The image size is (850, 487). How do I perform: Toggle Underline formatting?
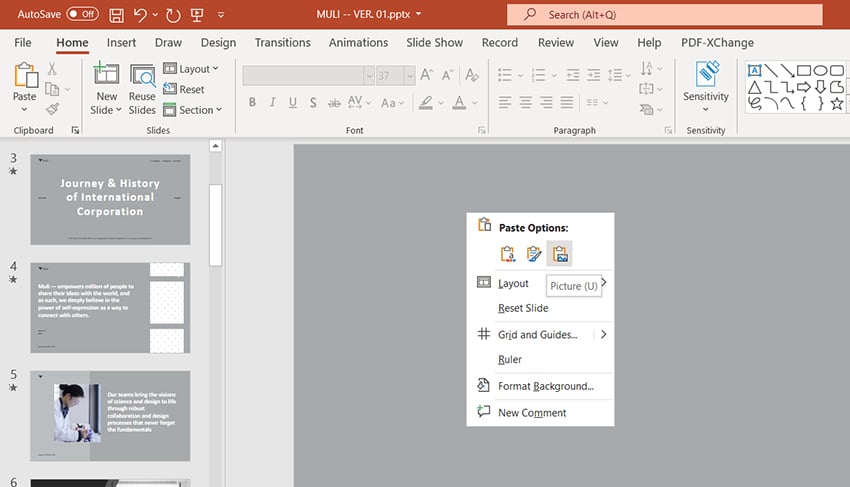tap(293, 103)
